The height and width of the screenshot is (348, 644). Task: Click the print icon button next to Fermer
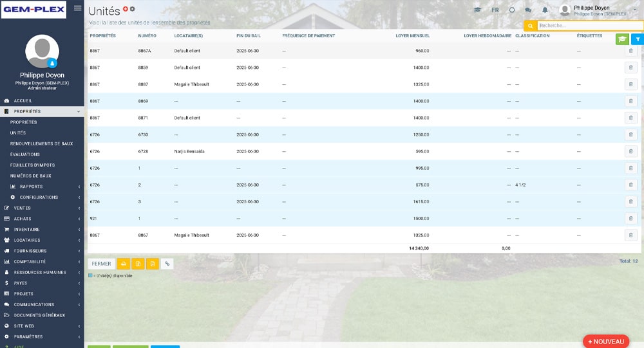[123, 264]
